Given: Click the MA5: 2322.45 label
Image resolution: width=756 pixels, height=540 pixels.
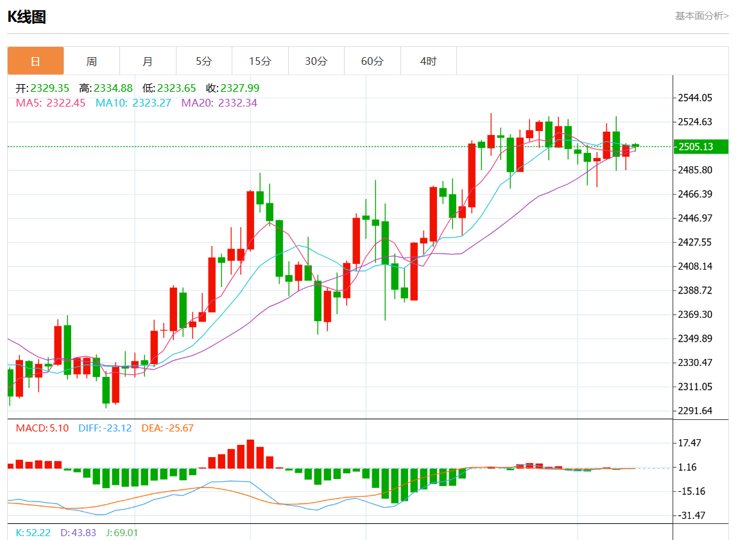Looking at the screenshot, I should click(51, 103).
